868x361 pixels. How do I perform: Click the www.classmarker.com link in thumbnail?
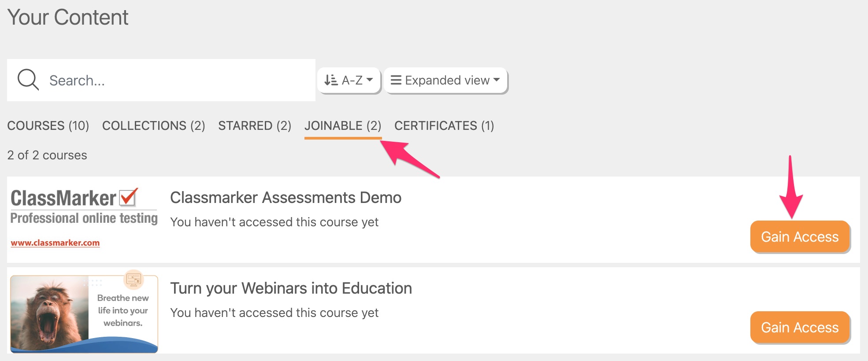point(55,243)
